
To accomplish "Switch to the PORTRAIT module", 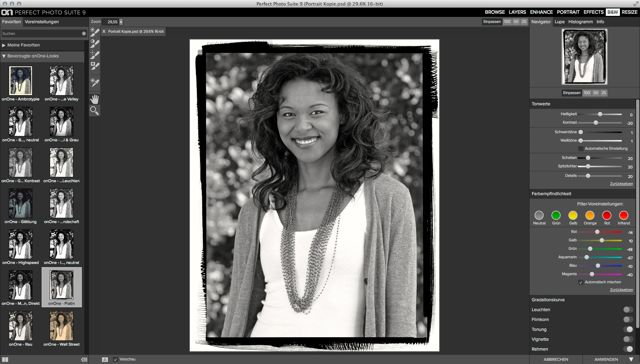I will (x=568, y=12).
